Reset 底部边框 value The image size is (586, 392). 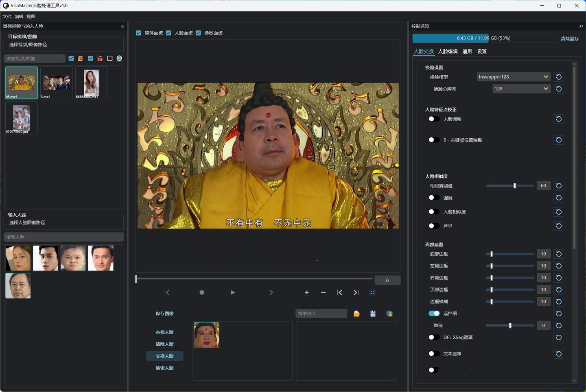pos(559,254)
